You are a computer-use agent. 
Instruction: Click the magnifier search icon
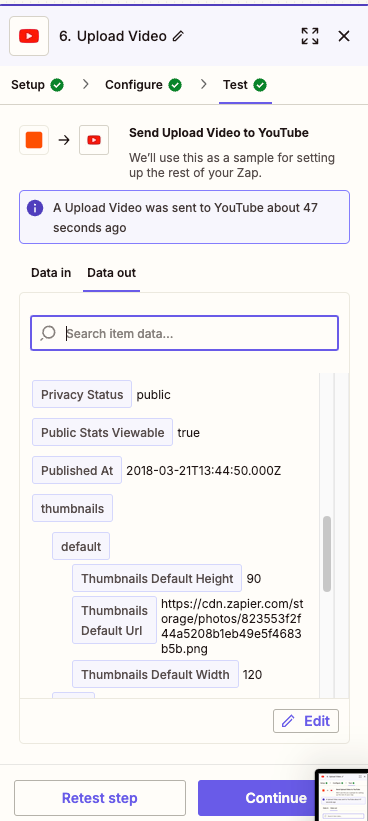click(48, 333)
